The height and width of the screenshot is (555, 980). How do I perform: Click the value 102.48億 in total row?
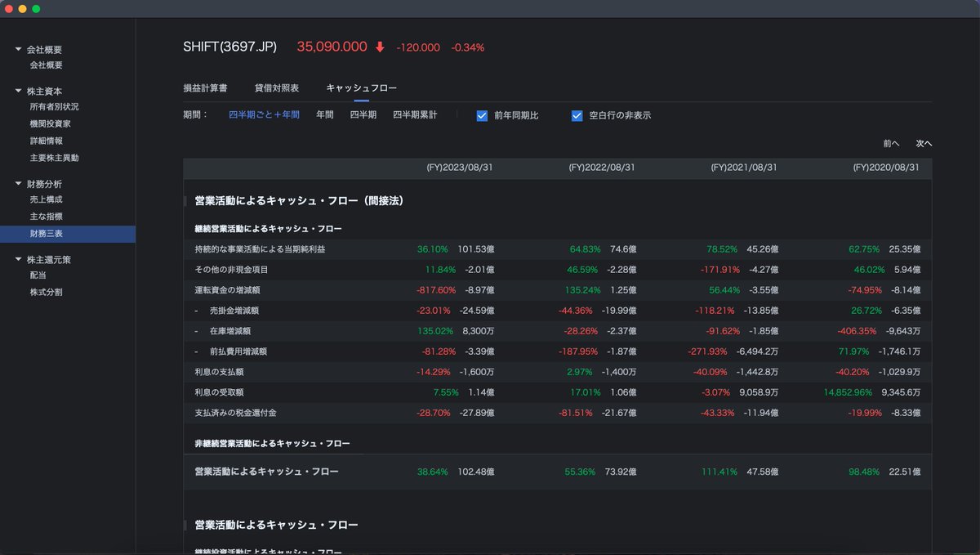[x=475, y=472]
